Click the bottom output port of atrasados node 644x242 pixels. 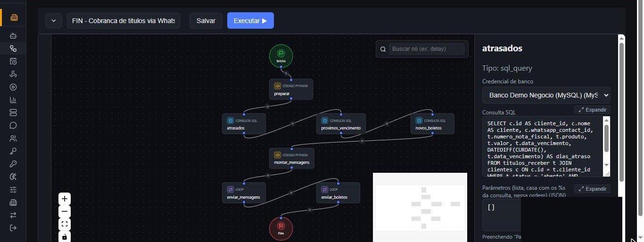coord(244,133)
